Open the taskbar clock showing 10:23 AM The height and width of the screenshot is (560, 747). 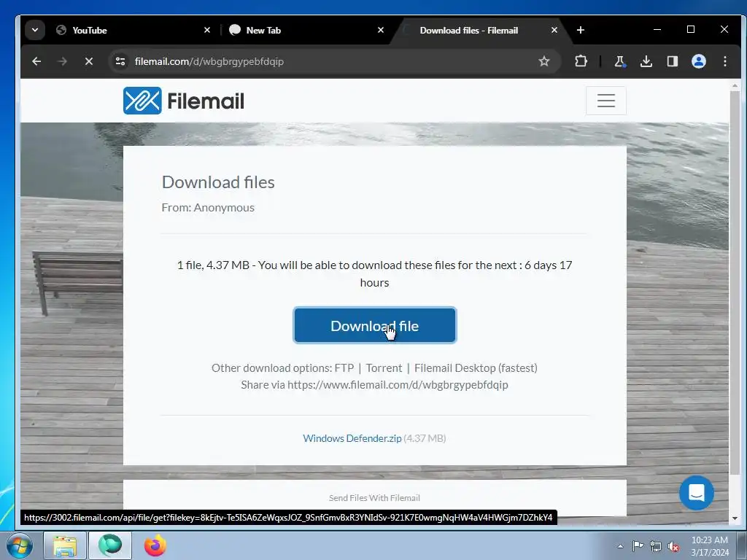coord(709,546)
